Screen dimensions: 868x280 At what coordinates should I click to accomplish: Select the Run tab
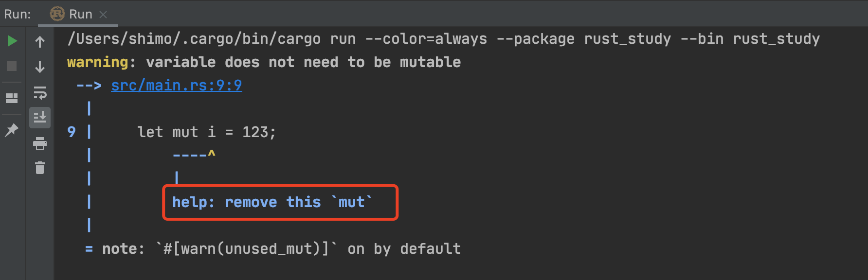click(80, 15)
